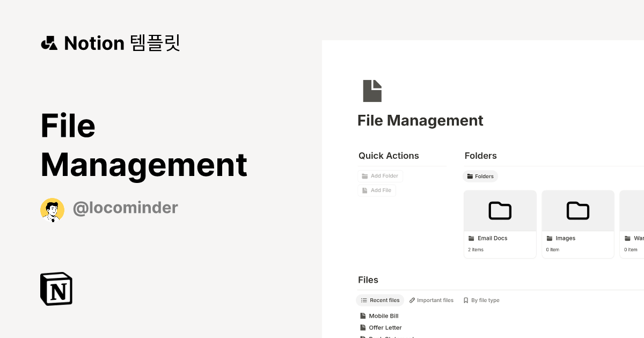Click the paperclip icon beside Important files

[x=412, y=300]
